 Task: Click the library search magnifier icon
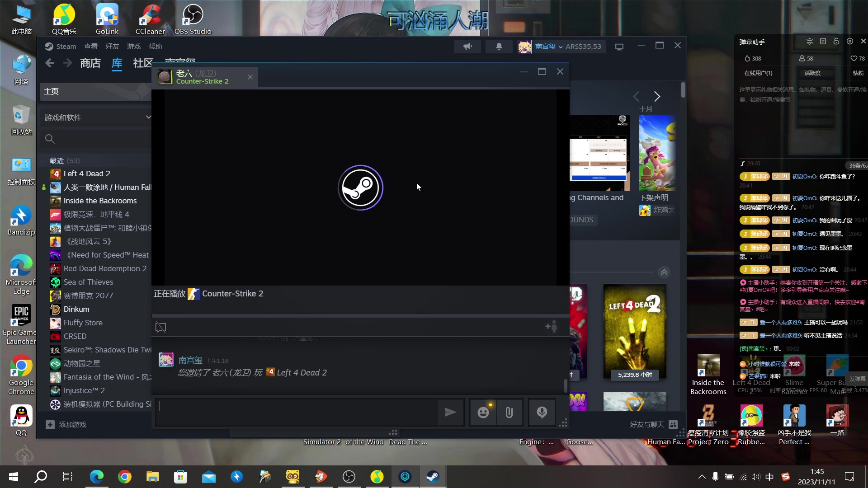tap(50, 139)
